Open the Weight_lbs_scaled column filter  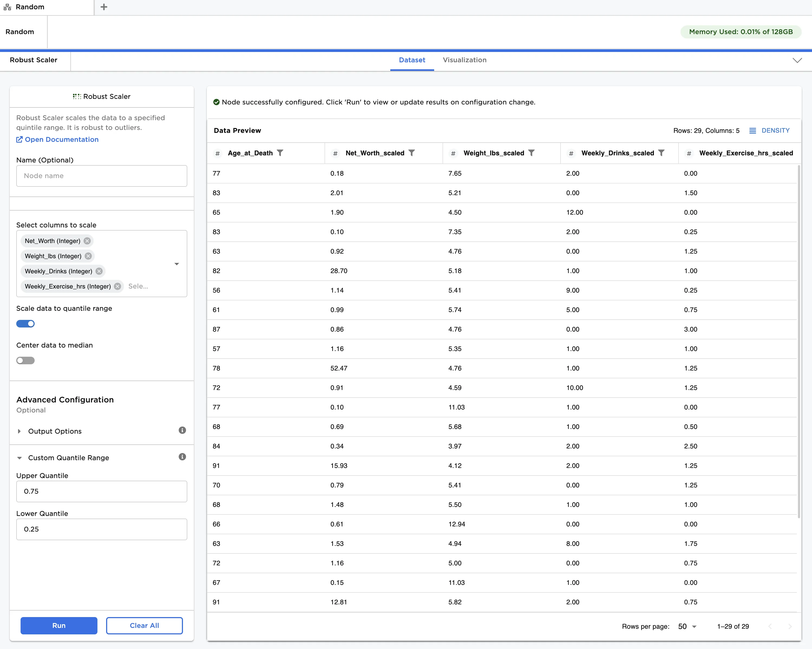point(531,153)
